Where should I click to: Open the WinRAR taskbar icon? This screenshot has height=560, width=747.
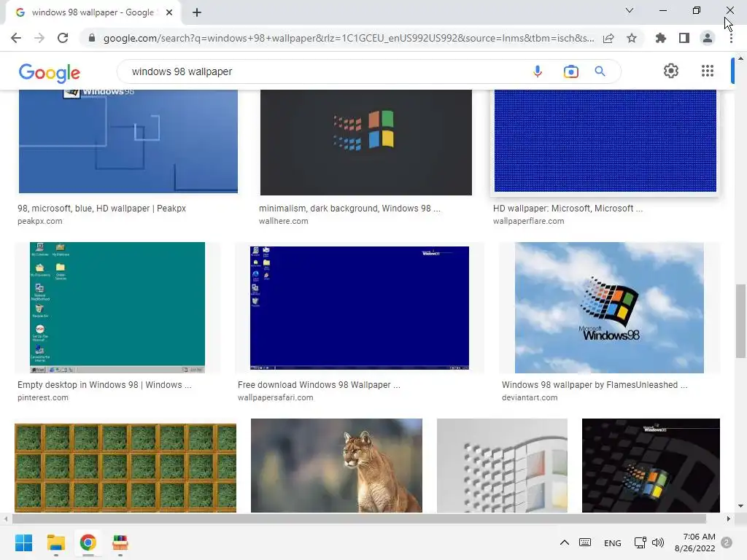[x=120, y=542]
